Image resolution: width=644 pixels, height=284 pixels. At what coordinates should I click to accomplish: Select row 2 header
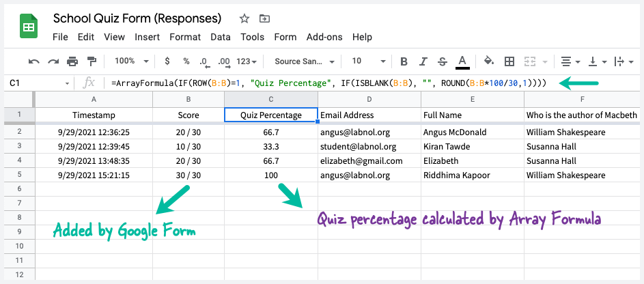click(20, 132)
